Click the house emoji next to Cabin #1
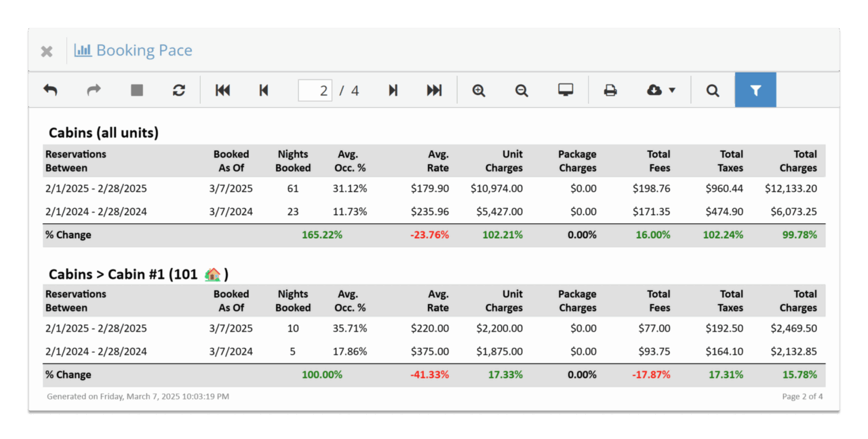 212,273
